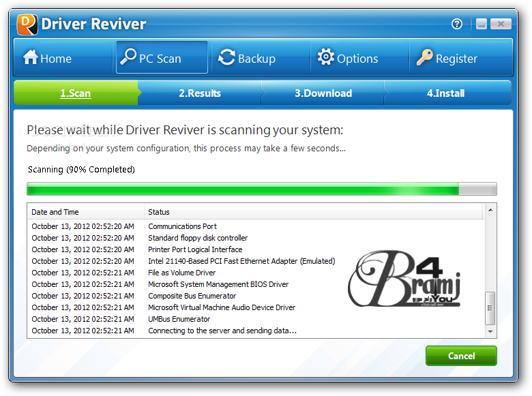This screenshot has width=532, height=396.
Task: Minimize the Driver Reviver window
Action: tap(481, 24)
